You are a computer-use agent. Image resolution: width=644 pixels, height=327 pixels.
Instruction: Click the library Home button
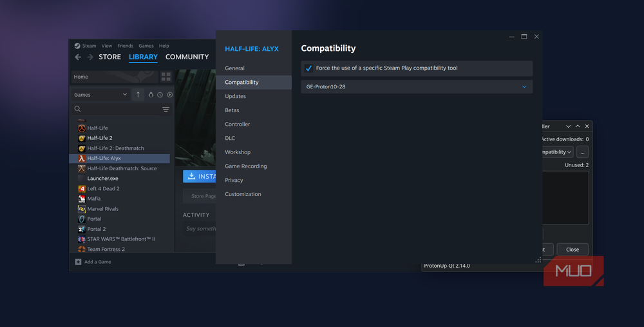coord(115,77)
